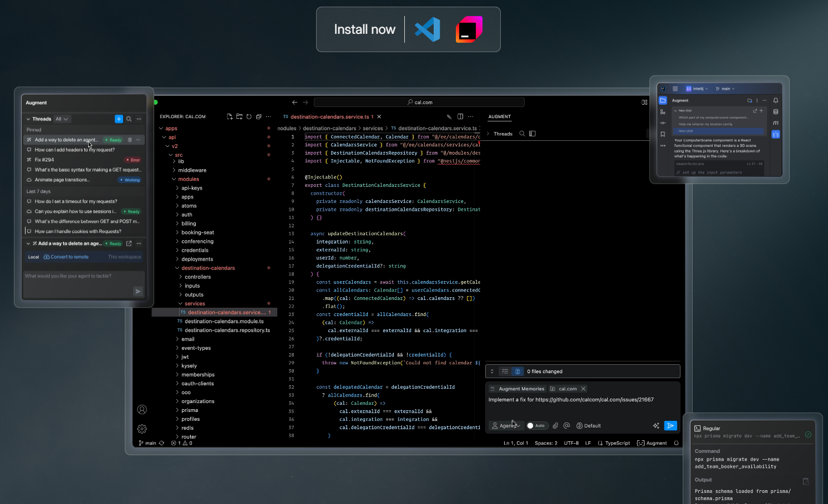
Task: Select the 'New chat' entry in IntelliJ Augment list
Action: 719,131
